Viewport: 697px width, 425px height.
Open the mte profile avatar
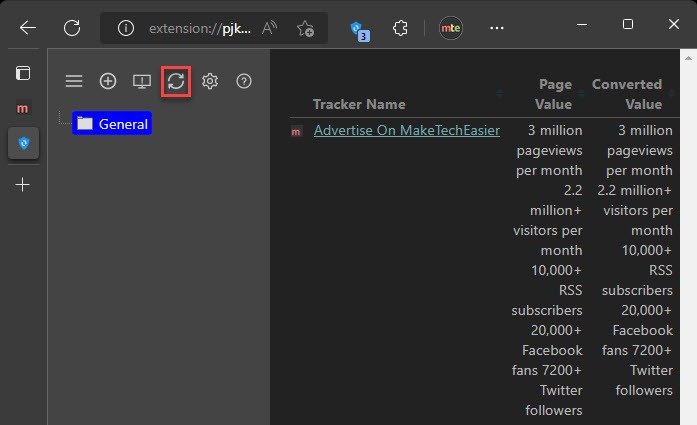[450, 28]
